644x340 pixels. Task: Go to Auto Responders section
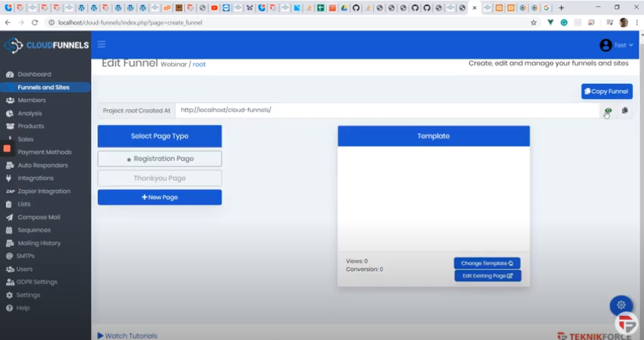(42, 165)
